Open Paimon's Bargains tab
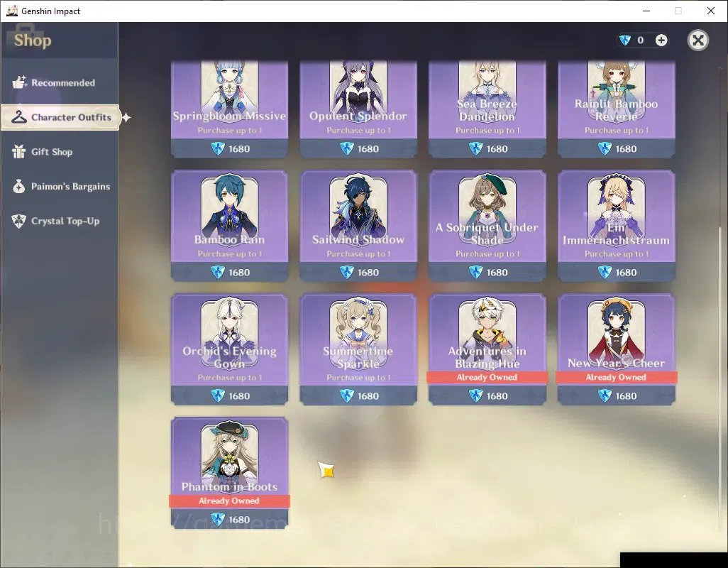The height and width of the screenshot is (568, 728). point(60,187)
